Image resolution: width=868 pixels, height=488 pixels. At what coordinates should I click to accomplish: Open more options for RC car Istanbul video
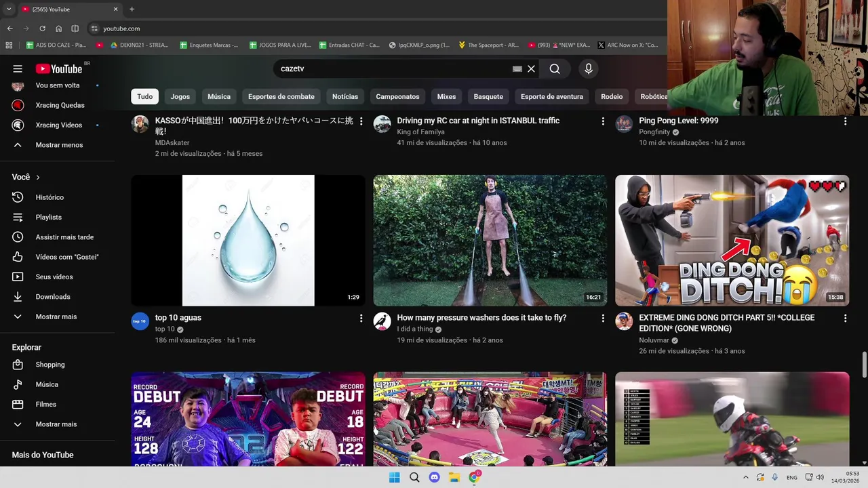point(603,121)
